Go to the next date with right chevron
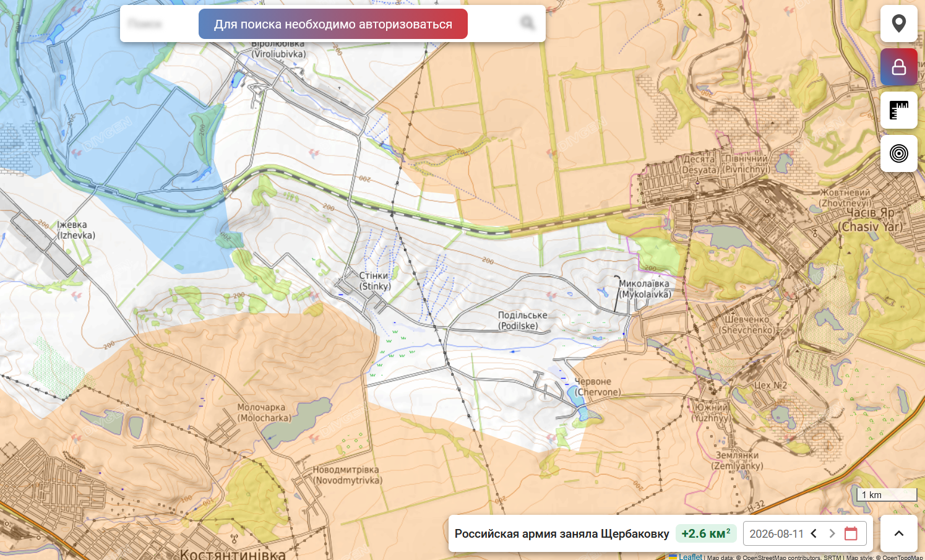The height and width of the screenshot is (560, 925). [832, 533]
